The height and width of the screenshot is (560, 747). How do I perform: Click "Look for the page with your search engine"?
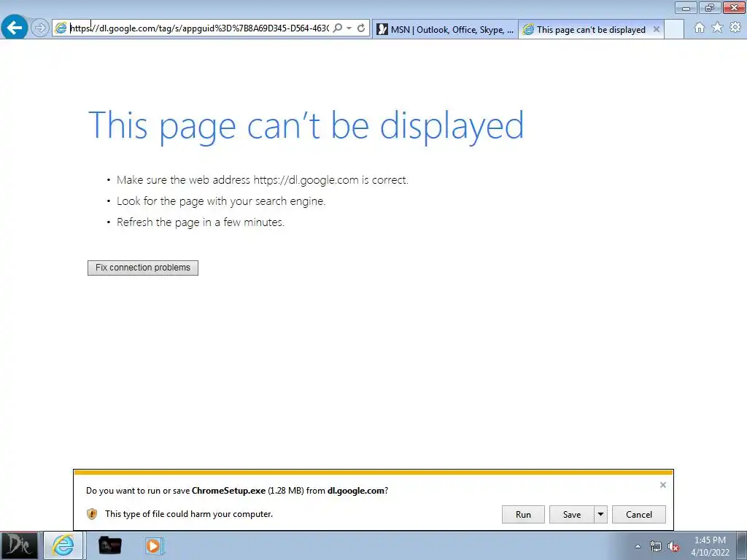point(221,201)
